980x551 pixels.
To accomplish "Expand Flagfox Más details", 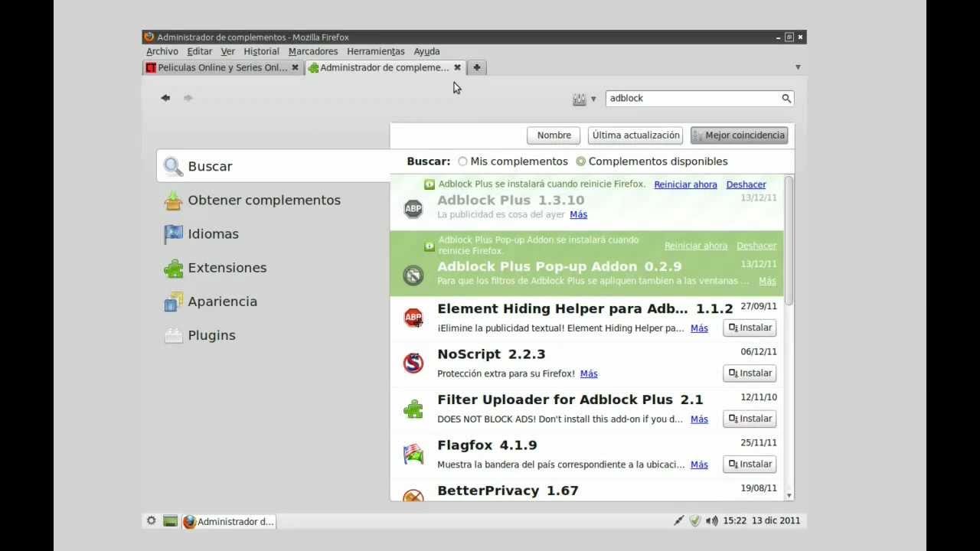I will pyautogui.click(x=699, y=465).
